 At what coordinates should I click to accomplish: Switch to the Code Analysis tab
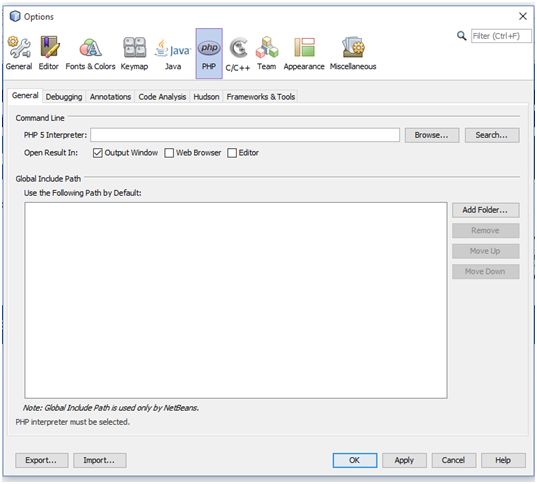pyautogui.click(x=162, y=97)
